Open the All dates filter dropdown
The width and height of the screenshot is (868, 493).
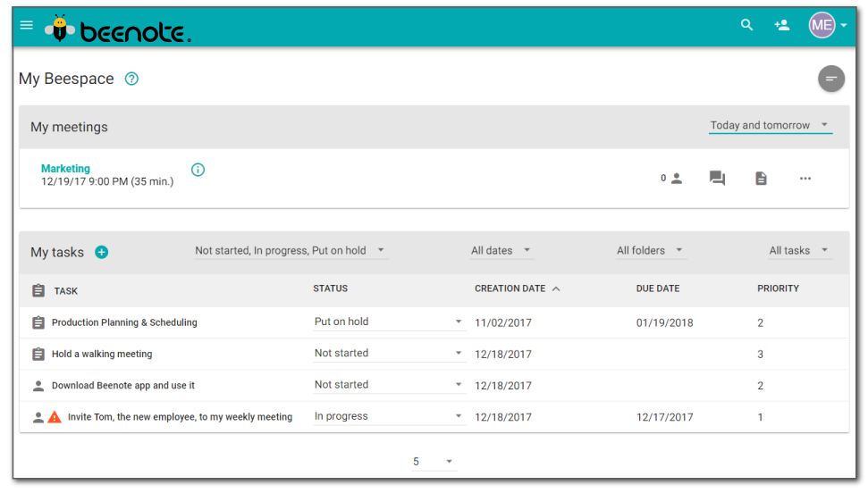pyautogui.click(x=501, y=251)
